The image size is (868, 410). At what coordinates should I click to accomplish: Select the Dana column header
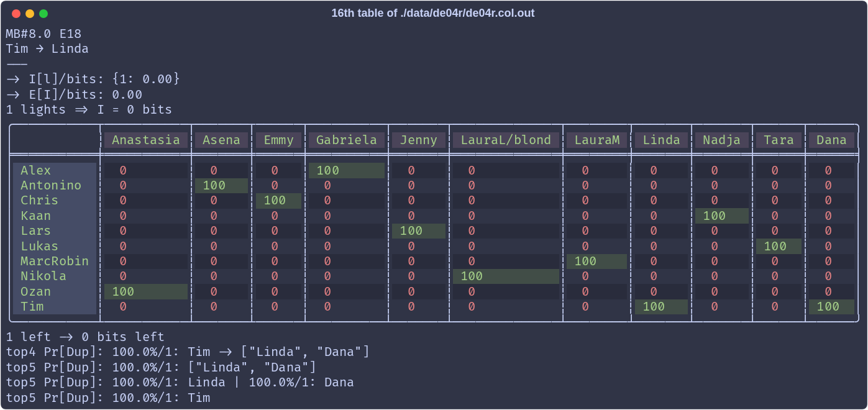[x=831, y=140]
